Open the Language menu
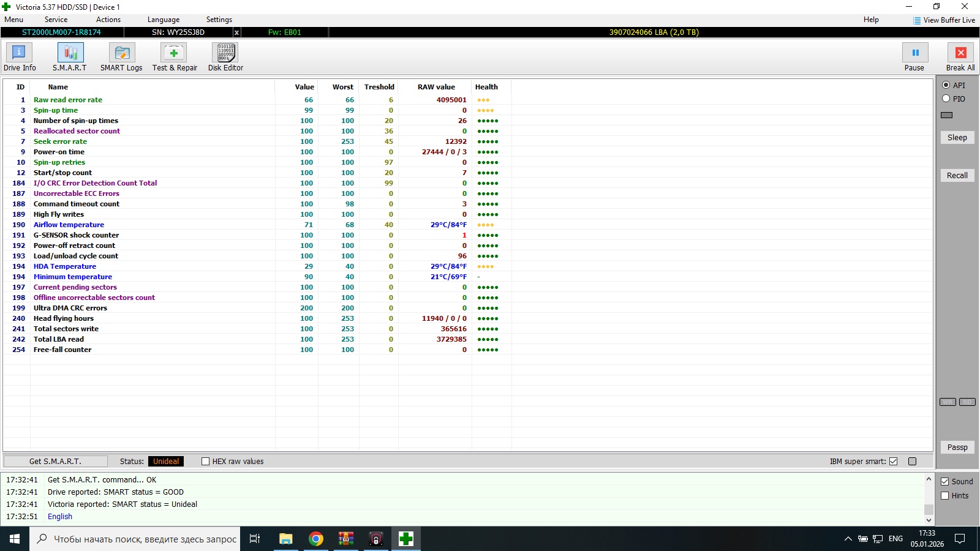980x551 pixels. pyautogui.click(x=164, y=20)
